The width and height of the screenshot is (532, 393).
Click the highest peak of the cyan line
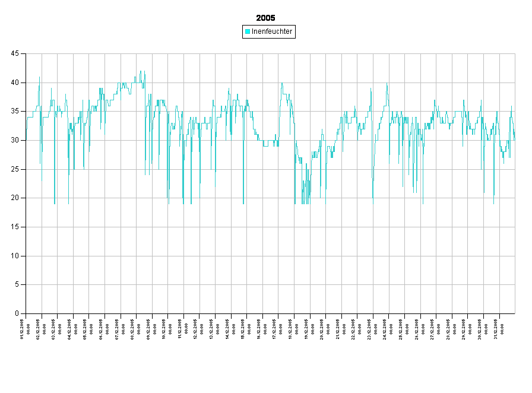pos(141,71)
